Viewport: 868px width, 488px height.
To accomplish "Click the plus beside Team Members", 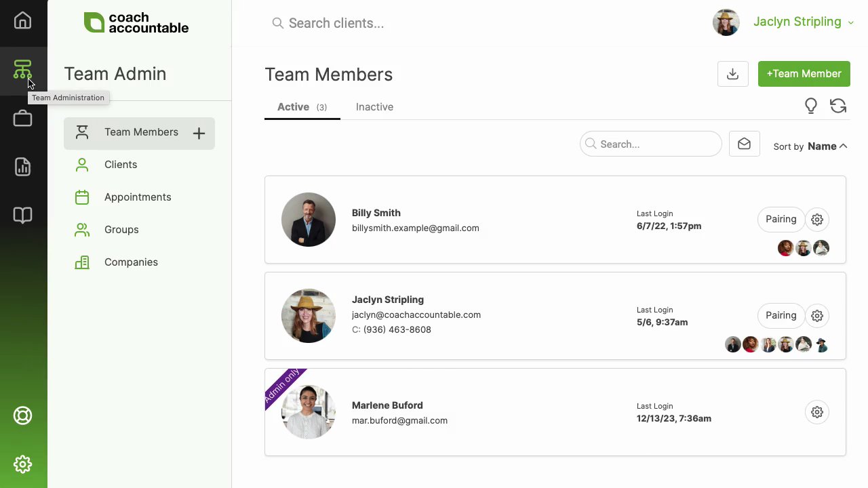I will (x=199, y=134).
